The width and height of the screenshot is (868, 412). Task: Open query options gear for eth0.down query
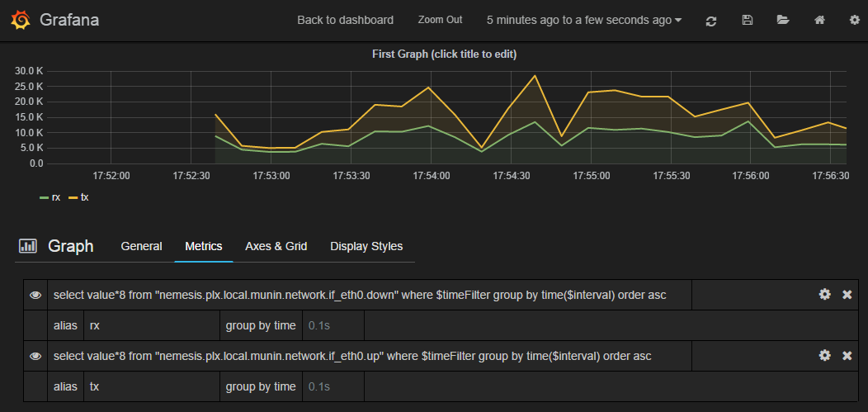click(825, 295)
